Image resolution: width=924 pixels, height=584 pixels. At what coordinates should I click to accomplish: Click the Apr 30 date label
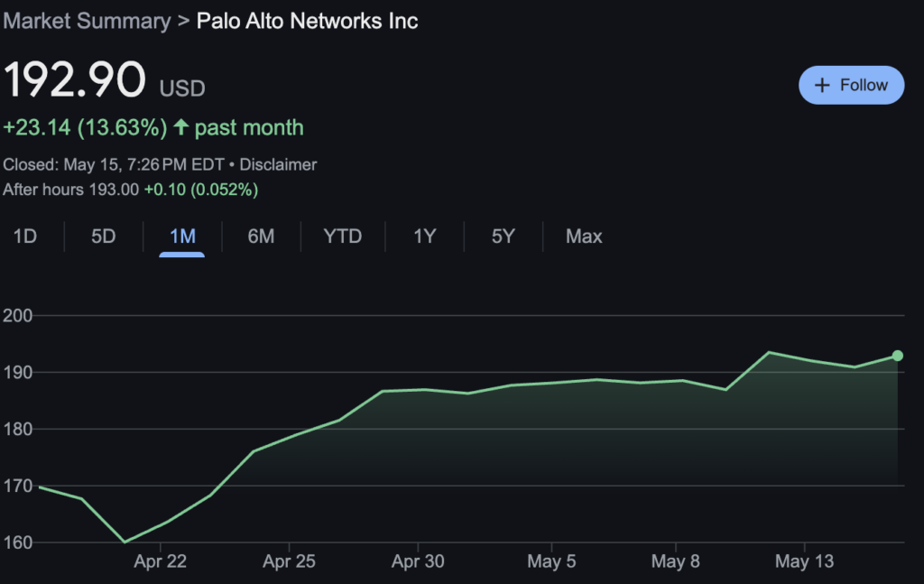tap(418, 561)
